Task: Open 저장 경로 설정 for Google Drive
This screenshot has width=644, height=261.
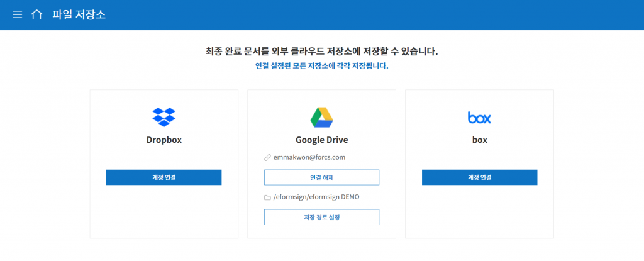Action: coord(321,217)
